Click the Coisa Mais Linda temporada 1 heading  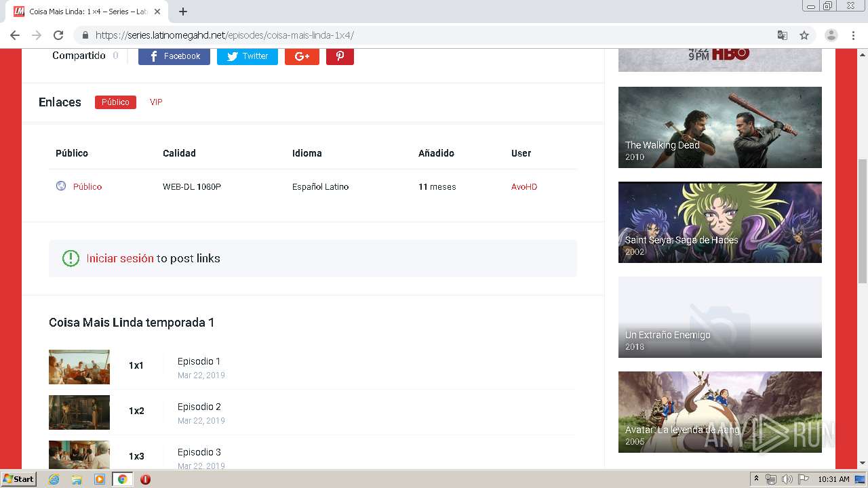132,323
